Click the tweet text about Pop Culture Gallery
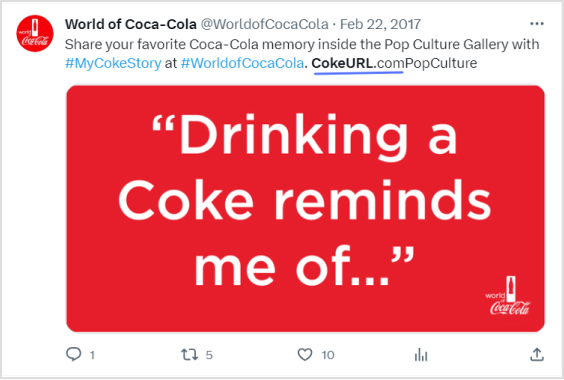 click(x=302, y=44)
